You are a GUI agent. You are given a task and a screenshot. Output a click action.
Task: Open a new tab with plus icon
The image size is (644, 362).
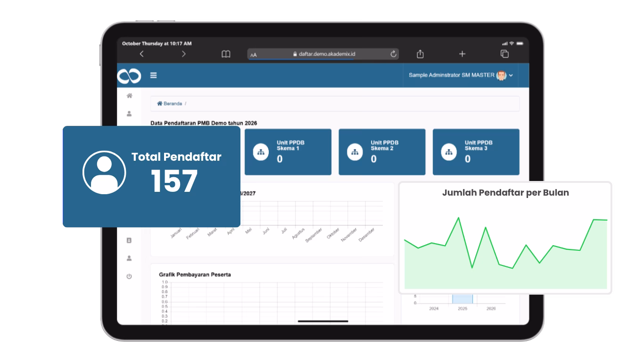tap(462, 54)
